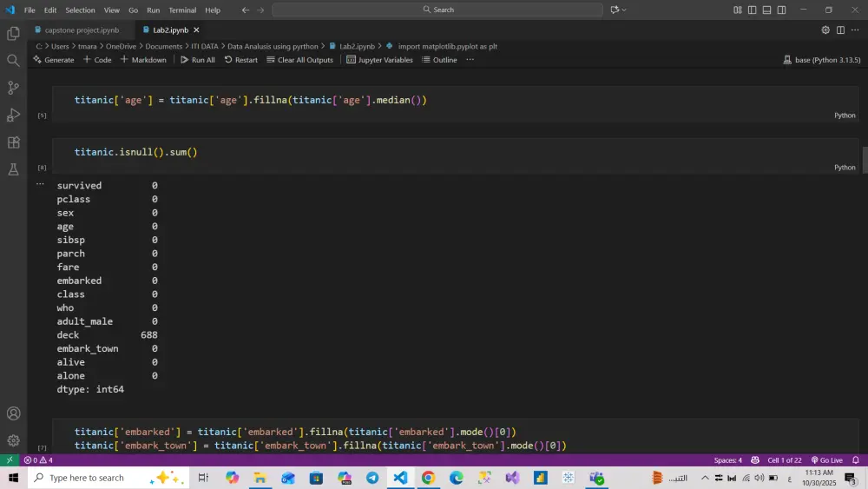Restart the notebook kernel

click(240, 60)
